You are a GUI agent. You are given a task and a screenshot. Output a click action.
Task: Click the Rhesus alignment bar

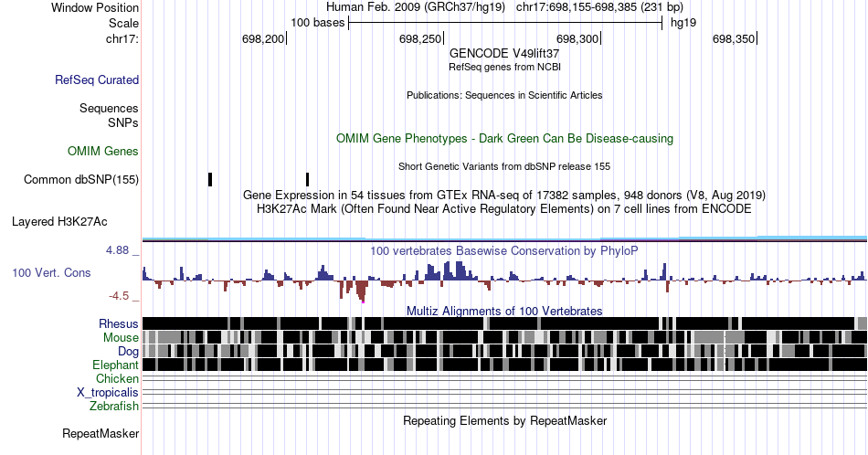tap(504, 323)
